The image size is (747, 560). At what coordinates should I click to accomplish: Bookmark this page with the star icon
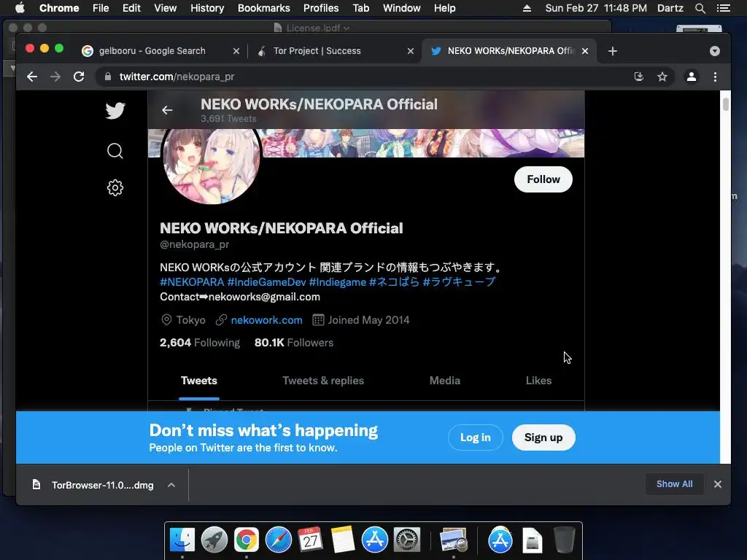[662, 77]
